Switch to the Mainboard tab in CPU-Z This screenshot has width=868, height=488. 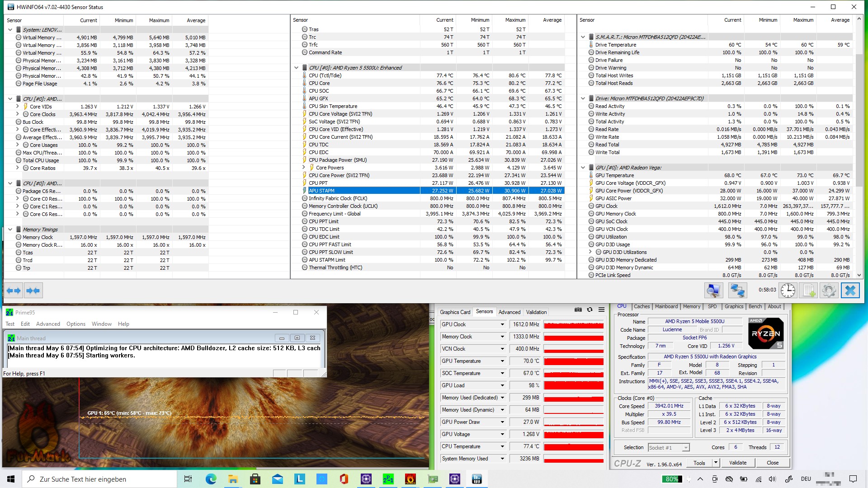[x=666, y=306]
